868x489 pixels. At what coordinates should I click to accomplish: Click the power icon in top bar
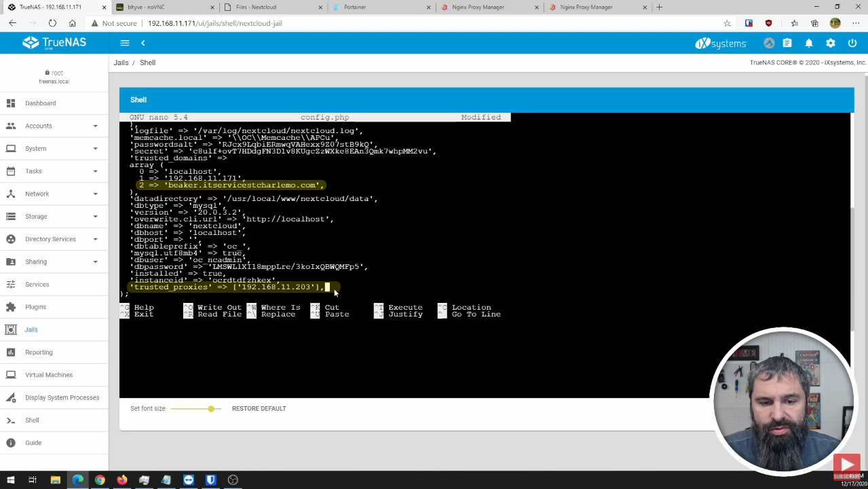coord(852,43)
